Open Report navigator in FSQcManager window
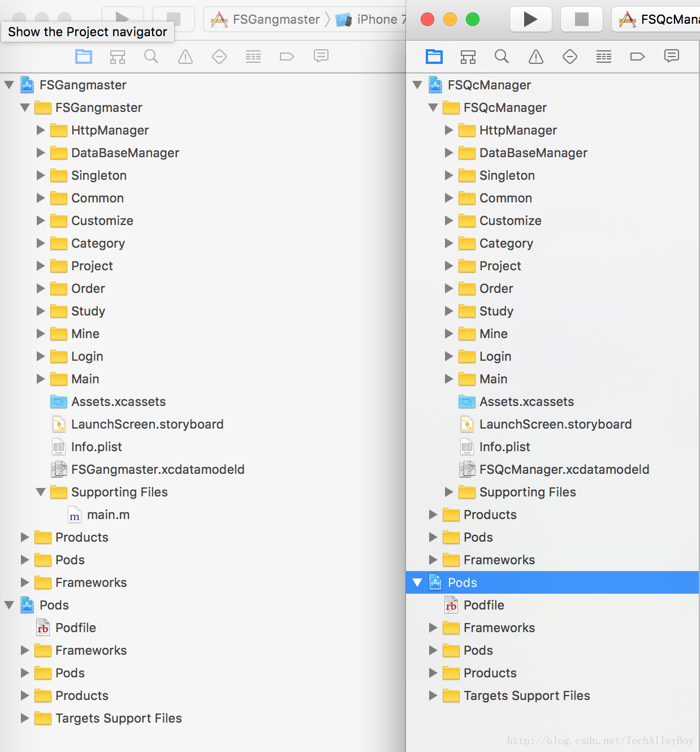Viewport: 700px width, 752px height. tap(672, 56)
